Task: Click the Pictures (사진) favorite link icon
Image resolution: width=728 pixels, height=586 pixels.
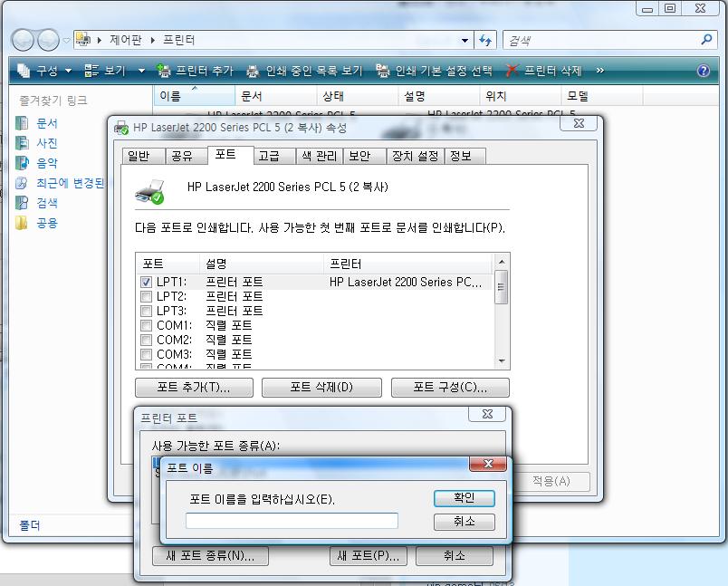Action: pos(22,143)
